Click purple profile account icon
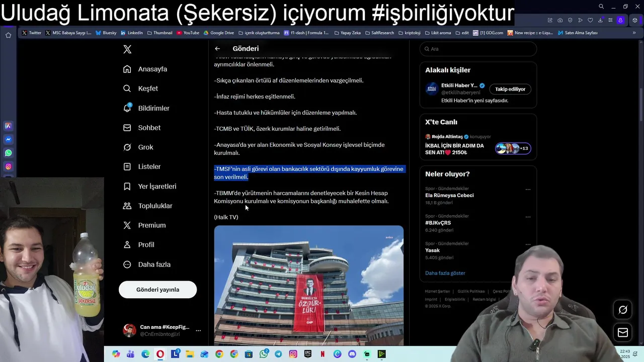The width and height of the screenshot is (644, 362). click(620, 20)
